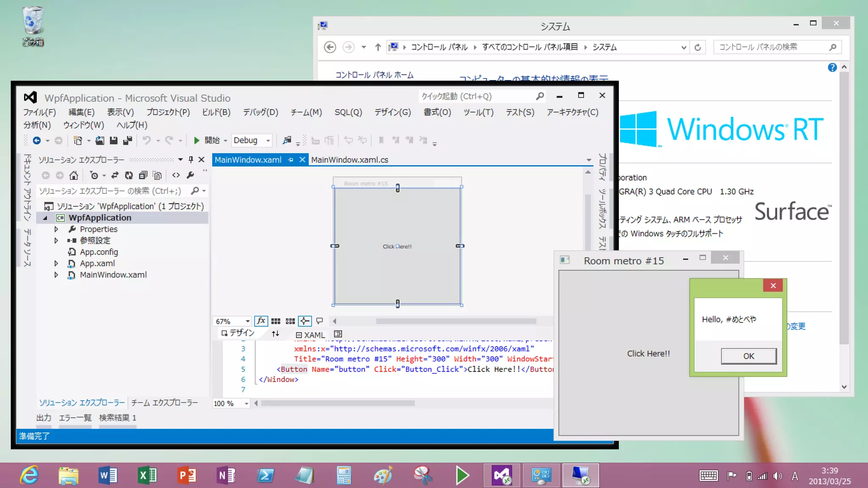Click コントロール パネル ホーム link

tap(374, 75)
